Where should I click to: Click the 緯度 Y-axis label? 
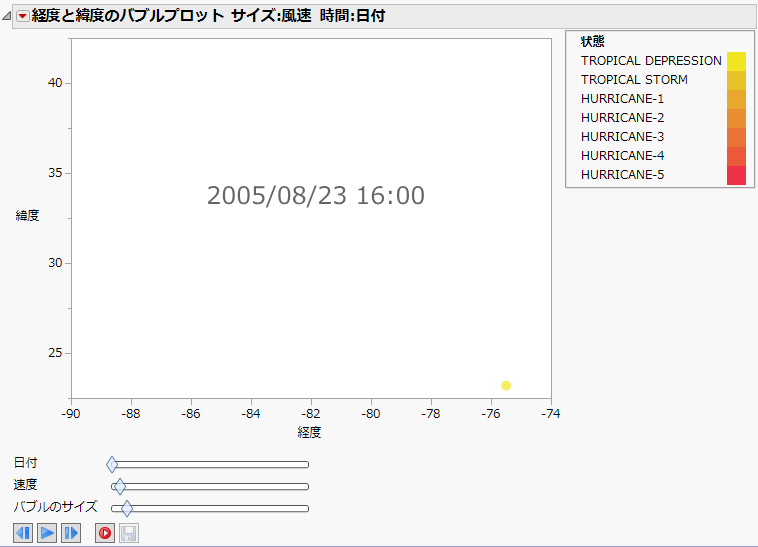pos(27,216)
